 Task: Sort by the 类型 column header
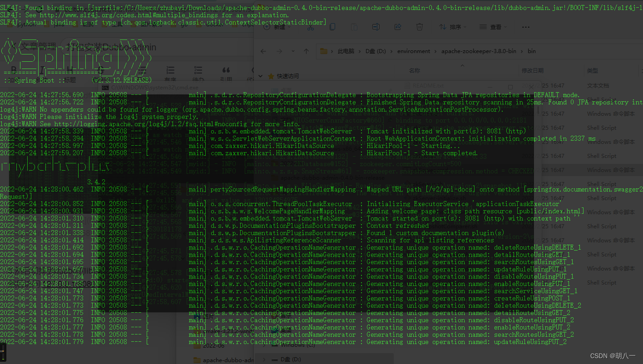593,71
